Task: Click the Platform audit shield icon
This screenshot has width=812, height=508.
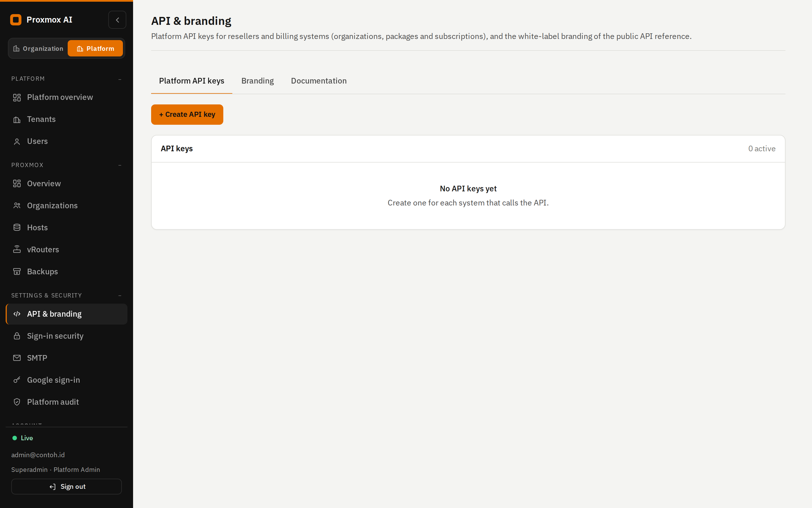Action: [x=17, y=402]
